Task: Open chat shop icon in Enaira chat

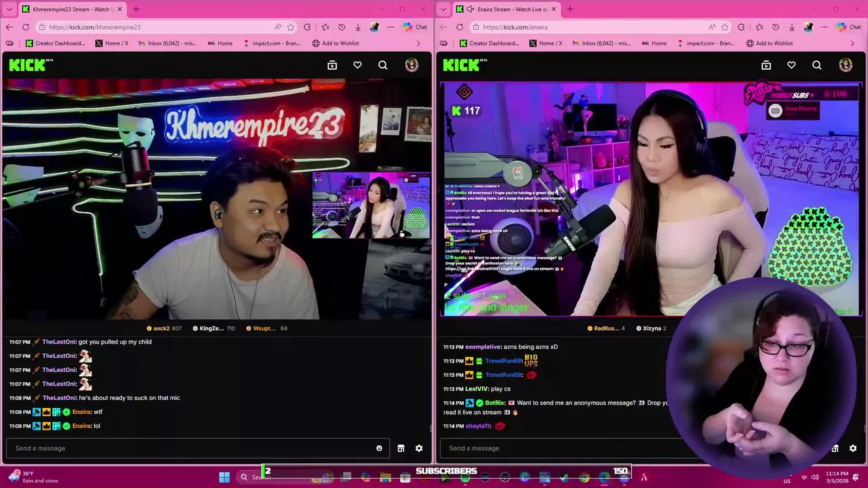Action: [835, 448]
